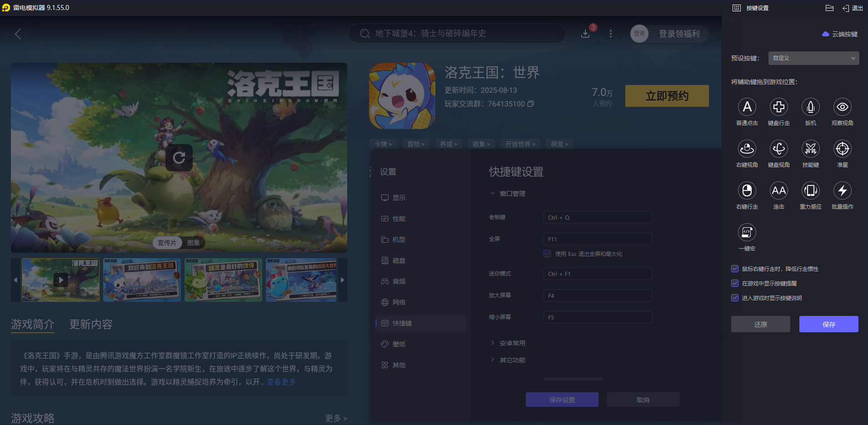Select the 观察视角 view angle icon
Image resolution: width=868 pixels, height=425 pixels.
pos(842,107)
